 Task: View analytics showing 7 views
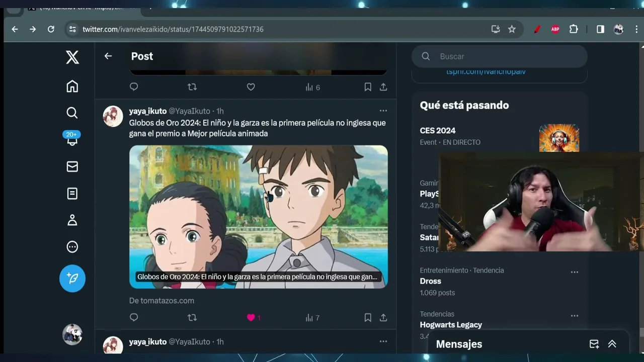coord(312,318)
